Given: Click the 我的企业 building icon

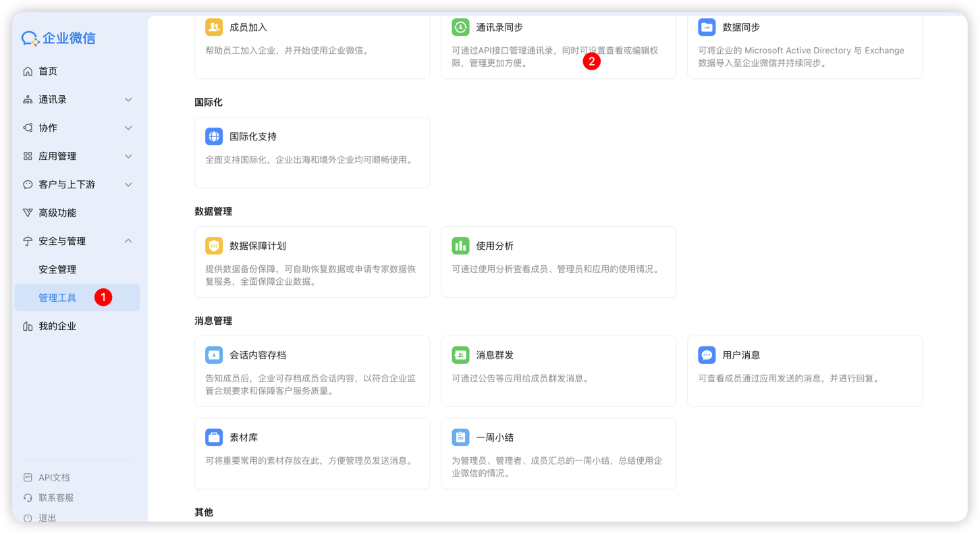Looking at the screenshot, I should (x=28, y=326).
